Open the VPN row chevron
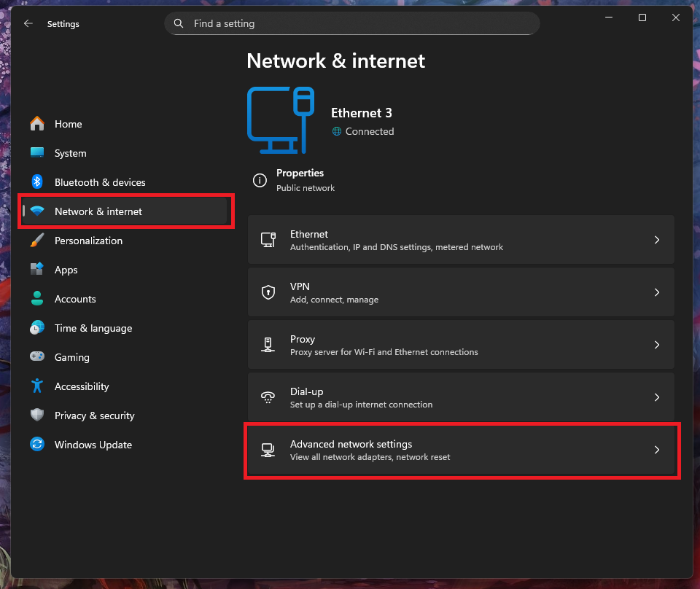Image resolution: width=700 pixels, height=589 pixels. point(656,292)
